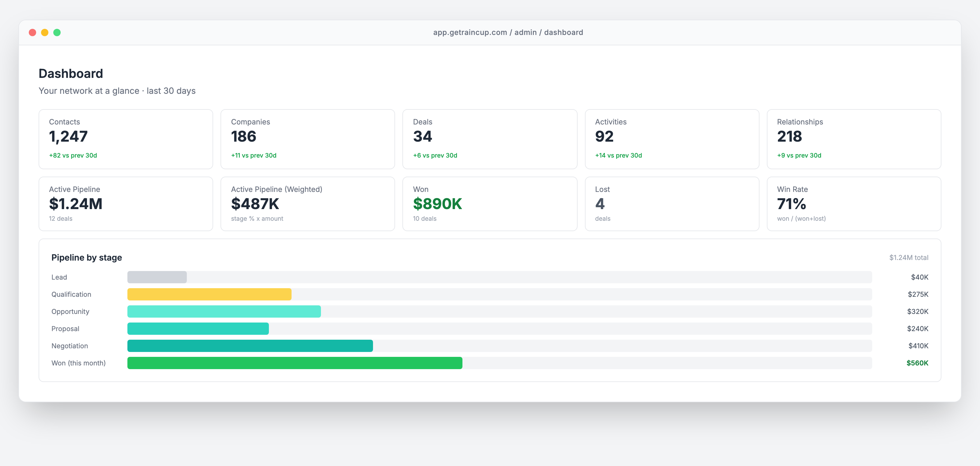This screenshot has height=466, width=980.
Task: Click the $40K Lead amount
Action: click(x=919, y=277)
